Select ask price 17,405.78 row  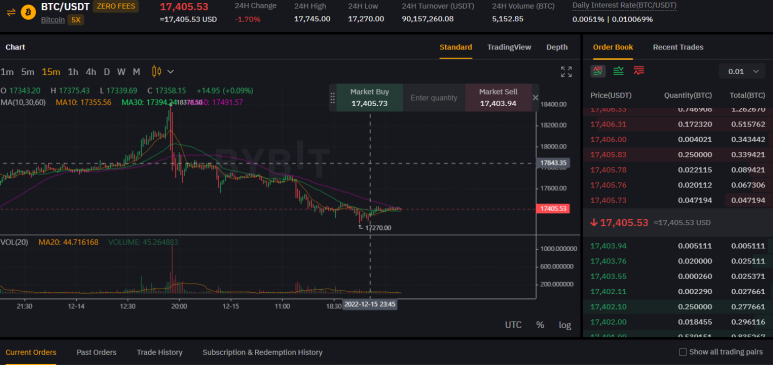click(678, 170)
